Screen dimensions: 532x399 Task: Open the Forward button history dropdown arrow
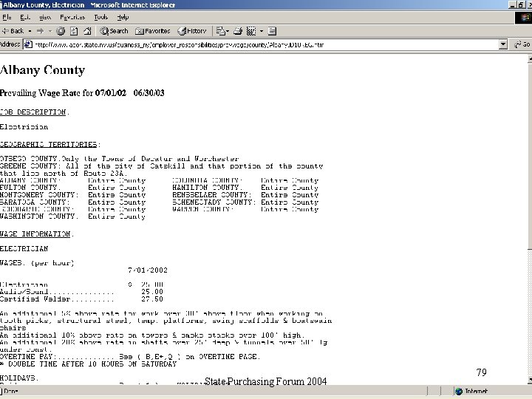[50, 31]
